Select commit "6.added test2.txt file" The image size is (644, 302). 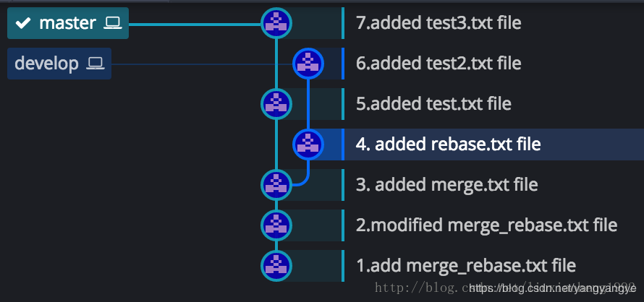point(438,64)
